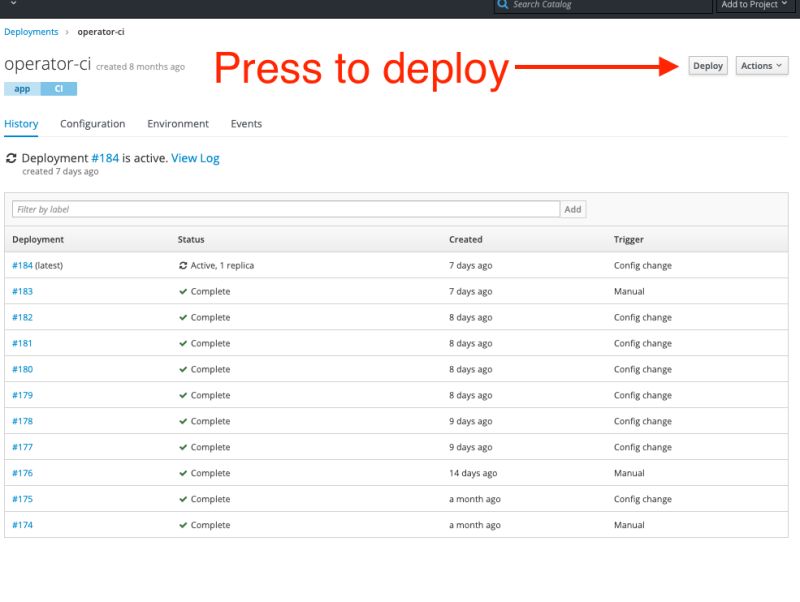Open deployment #183
The width and height of the screenshot is (800, 602).
pyautogui.click(x=22, y=291)
